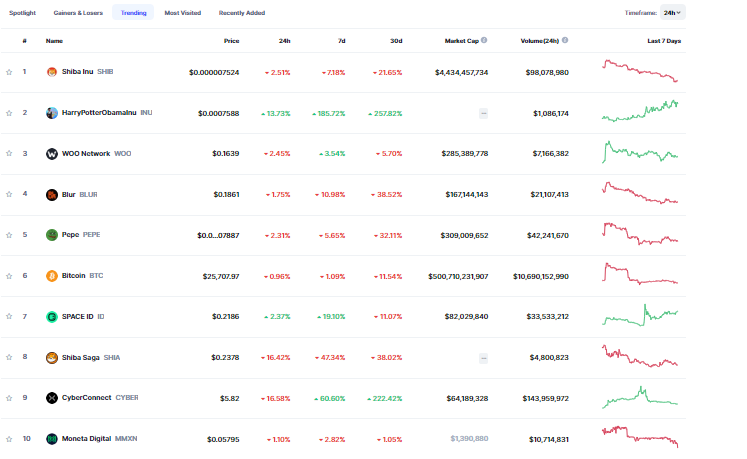Sort by the 24h column header

(x=284, y=41)
